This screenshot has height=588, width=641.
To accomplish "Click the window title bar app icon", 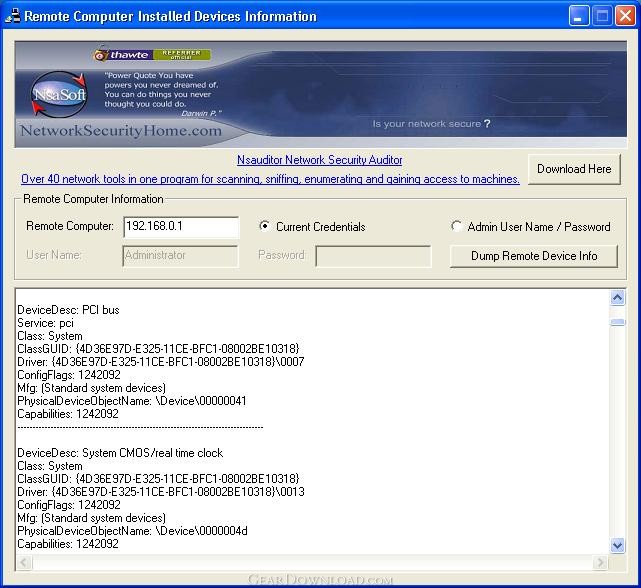I will pos(13,16).
